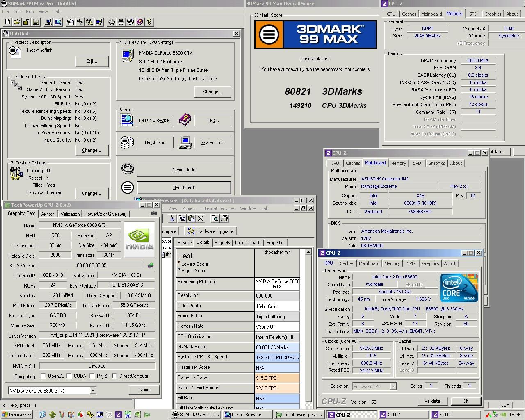Open the Properties tab in Result Browser
This screenshot has height=420, width=525.
[x=276, y=242]
